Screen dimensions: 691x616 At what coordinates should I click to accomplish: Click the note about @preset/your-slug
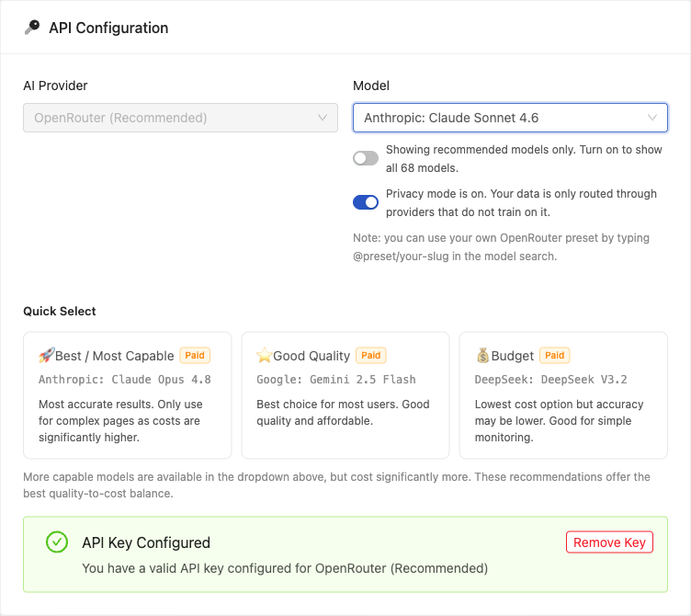point(501,247)
